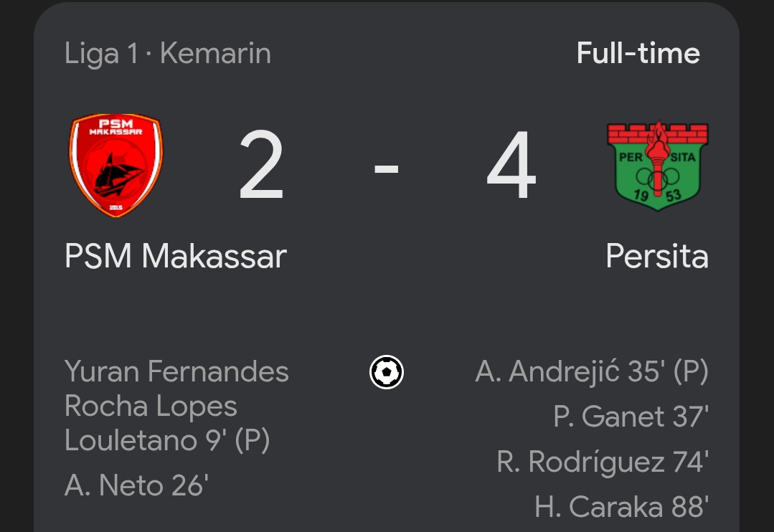The width and height of the screenshot is (774, 532).
Task: Click the PSM Makassar club crest
Action: [116, 166]
